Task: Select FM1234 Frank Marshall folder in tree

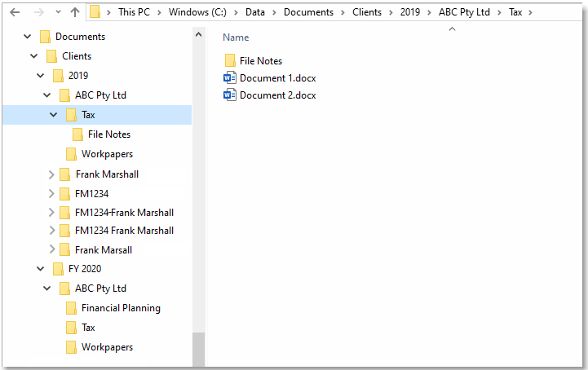Action: [x=124, y=230]
